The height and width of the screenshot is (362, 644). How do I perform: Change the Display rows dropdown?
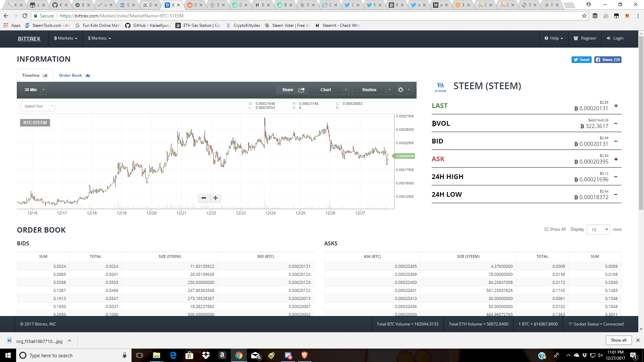(x=598, y=230)
